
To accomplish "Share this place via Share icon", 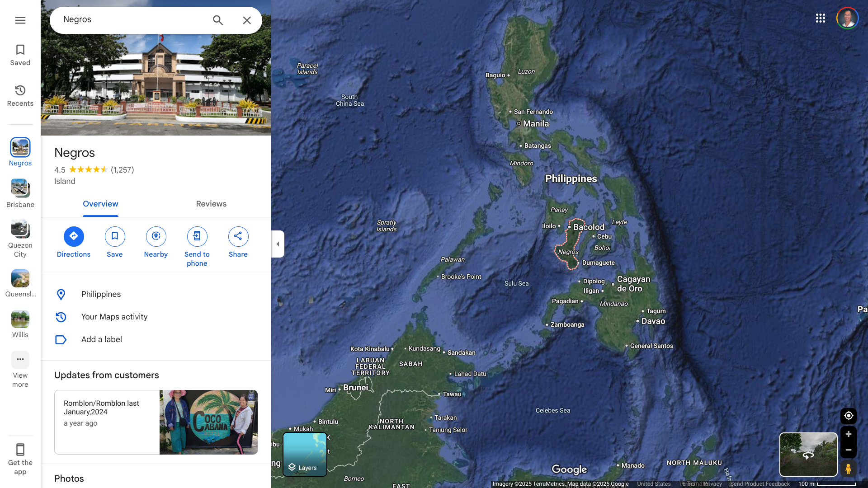I will coord(238,236).
